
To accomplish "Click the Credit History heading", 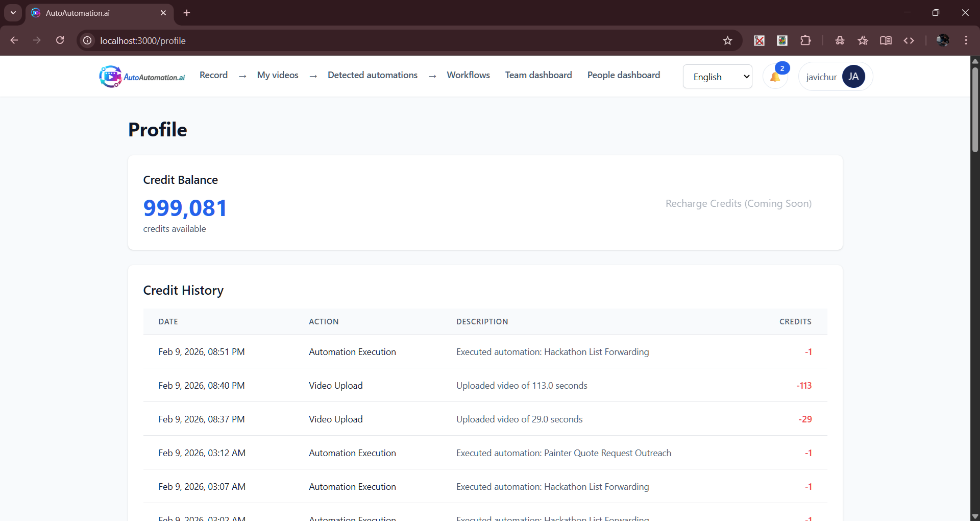I will tap(183, 290).
